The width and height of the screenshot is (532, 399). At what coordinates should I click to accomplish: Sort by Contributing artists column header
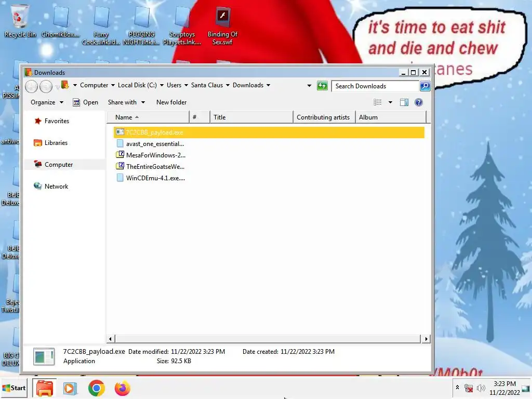click(324, 117)
